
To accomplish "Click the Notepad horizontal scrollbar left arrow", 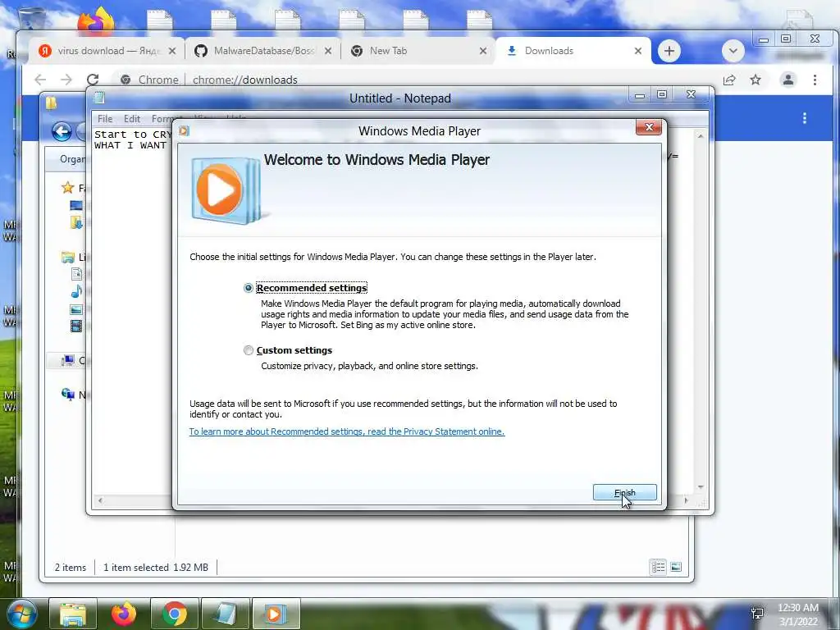I will [x=100, y=501].
